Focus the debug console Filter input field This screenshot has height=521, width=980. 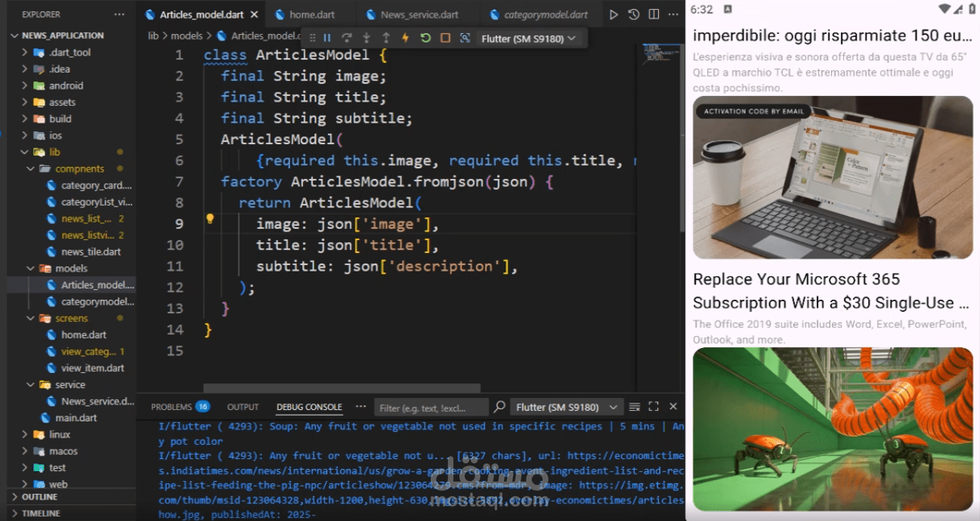point(431,408)
